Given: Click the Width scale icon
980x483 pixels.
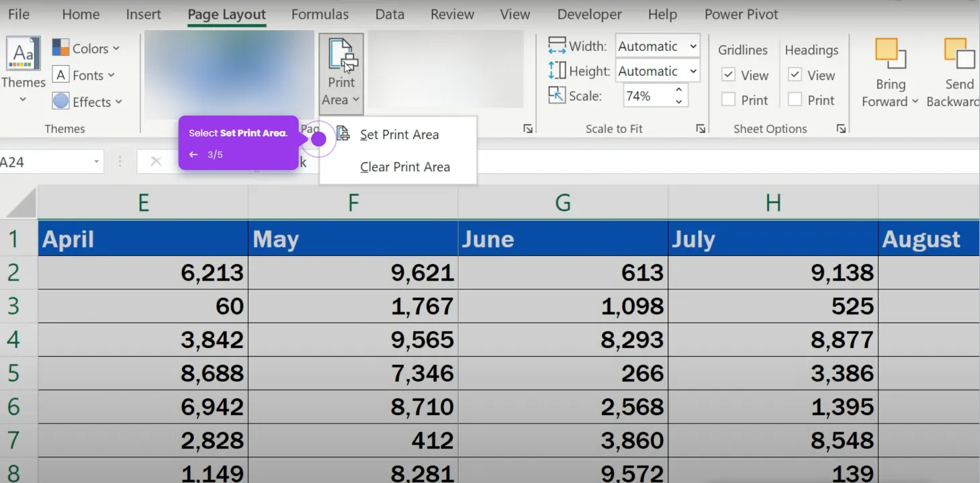Looking at the screenshot, I should (x=557, y=46).
